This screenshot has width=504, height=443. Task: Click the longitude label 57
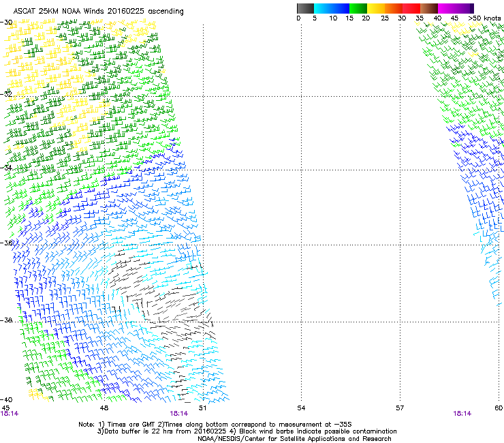click(x=400, y=408)
